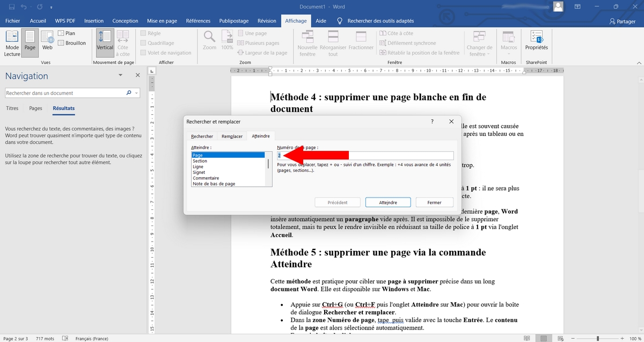The image size is (644, 342).
Task: Open the Insertion ribbon tab
Action: point(94,21)
